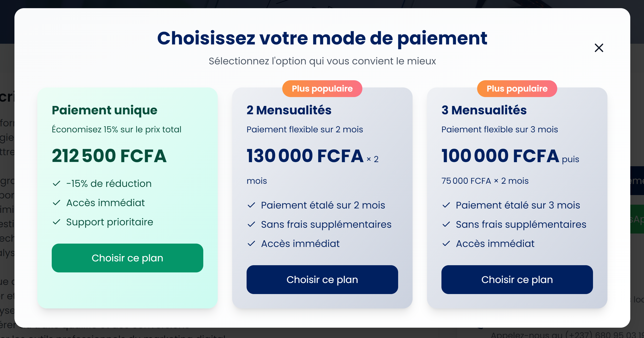
Task: Click checkmark beside Support prioritaire
Action: coord(57,222)
